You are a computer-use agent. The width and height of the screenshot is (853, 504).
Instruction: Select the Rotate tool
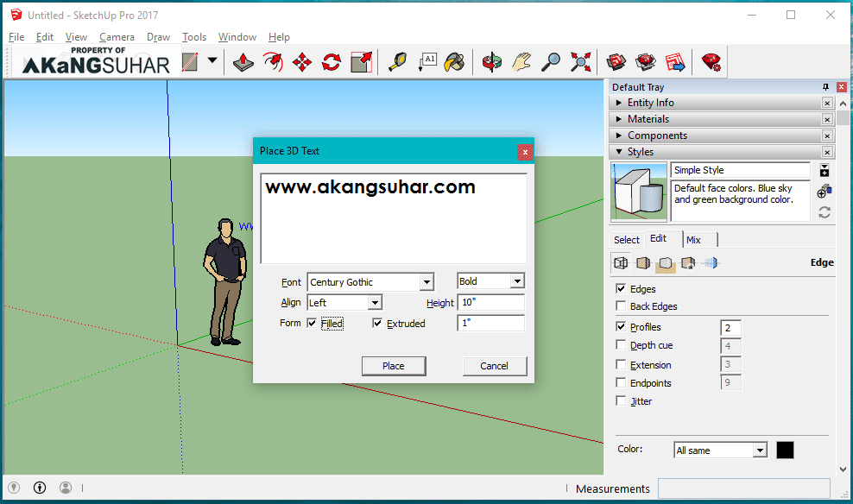coord(332,62)
